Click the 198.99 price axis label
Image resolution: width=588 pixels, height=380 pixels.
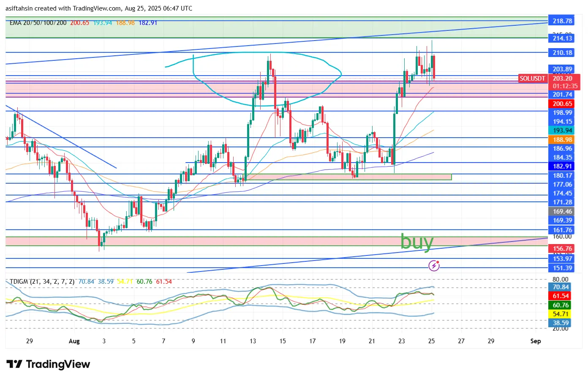[562, 113]
